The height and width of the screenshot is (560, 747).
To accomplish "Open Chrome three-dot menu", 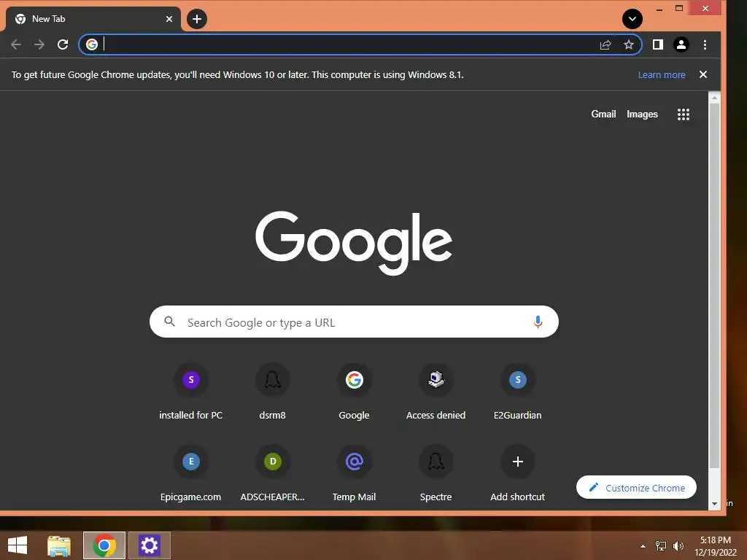I will tap(705, 44).
